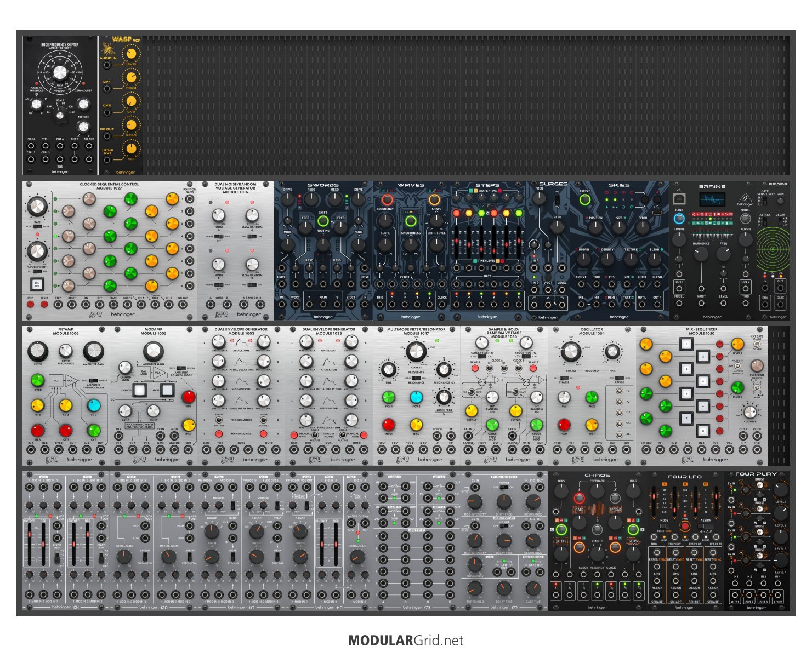Click the left red MANUAL GATES button on Module 1003
The image size is (812, 652).
point(219,434)
